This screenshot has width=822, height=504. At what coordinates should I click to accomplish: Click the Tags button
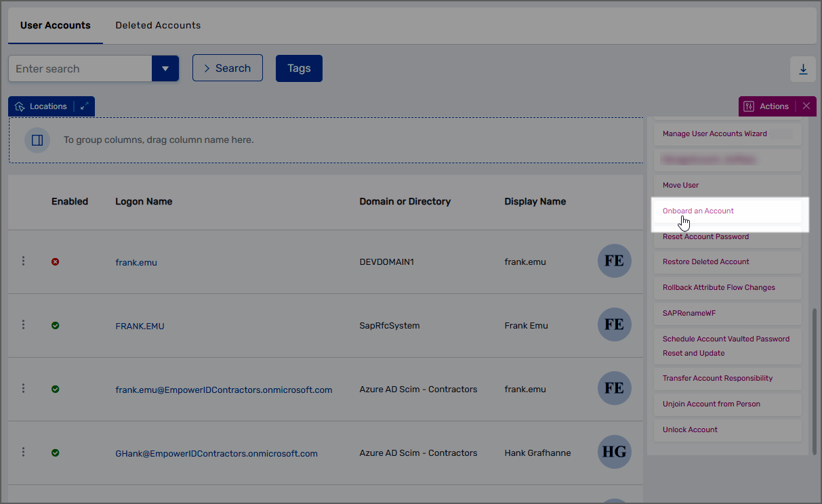(x=299, y=68)
